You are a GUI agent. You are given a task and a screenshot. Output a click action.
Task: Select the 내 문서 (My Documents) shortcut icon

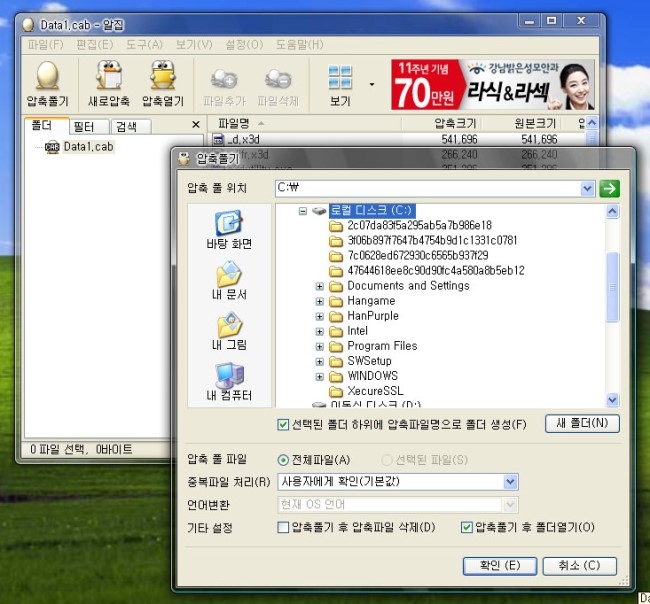click(229, 280)
